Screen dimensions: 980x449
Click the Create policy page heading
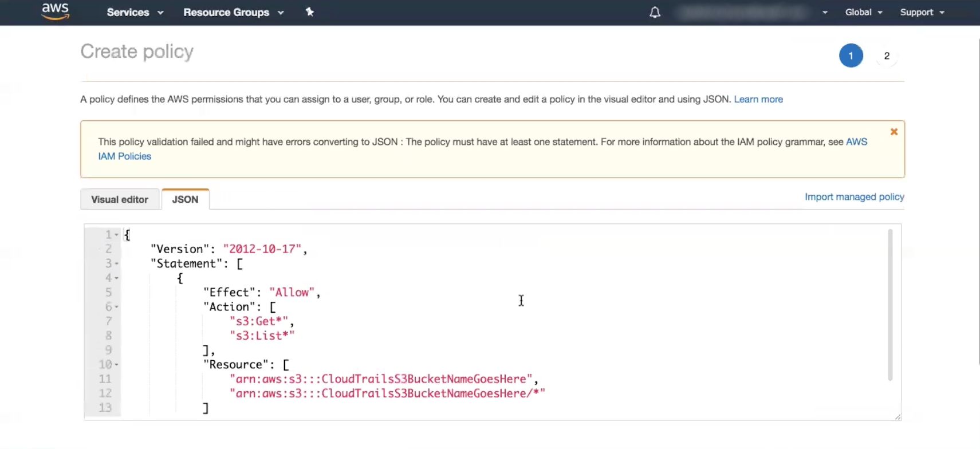(137, 52)
